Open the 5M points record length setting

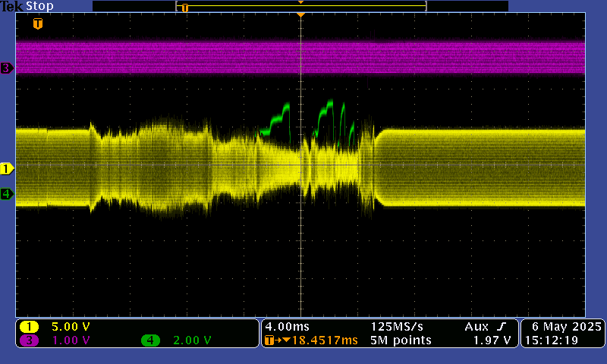pos(401,340)
